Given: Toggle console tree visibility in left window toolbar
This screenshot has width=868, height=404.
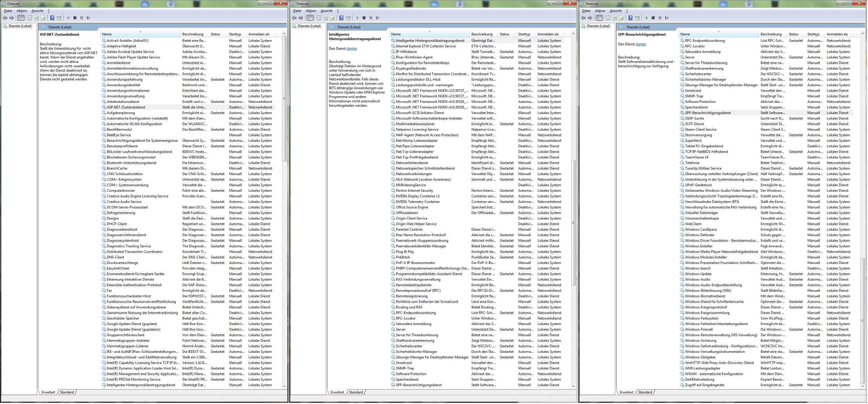Looking at the screenshot, I should (21, 18).
